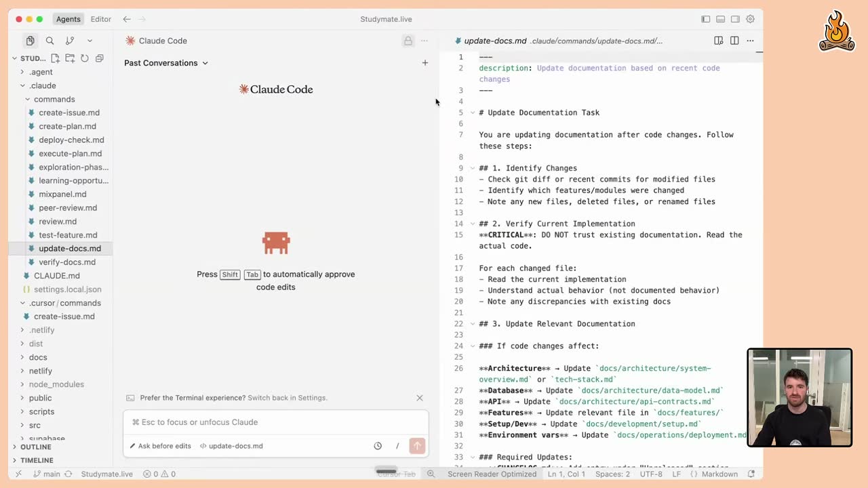This screenshot has height=488, width=868.
Task: Expand the OUTLINE section
Action: [x=36, y=447]
